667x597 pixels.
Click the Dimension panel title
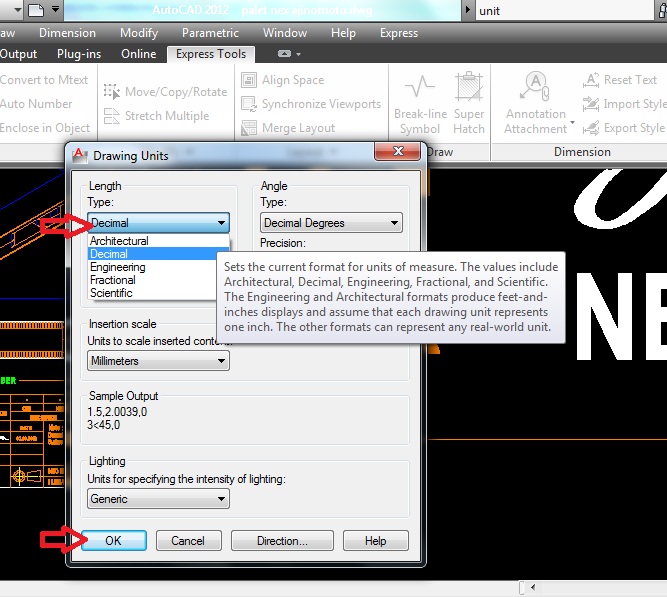(582, 152)
